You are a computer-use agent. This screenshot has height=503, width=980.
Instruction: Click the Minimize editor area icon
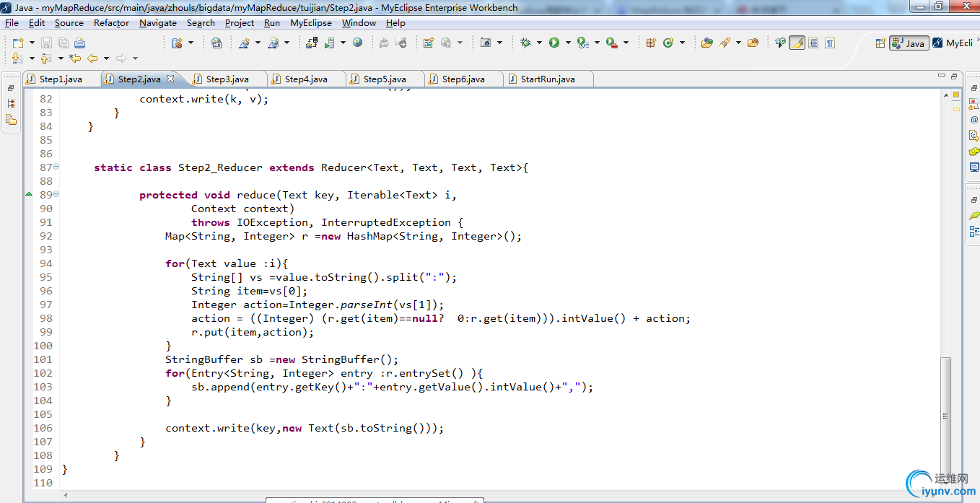pyautogui.click(x=942, y=75)
